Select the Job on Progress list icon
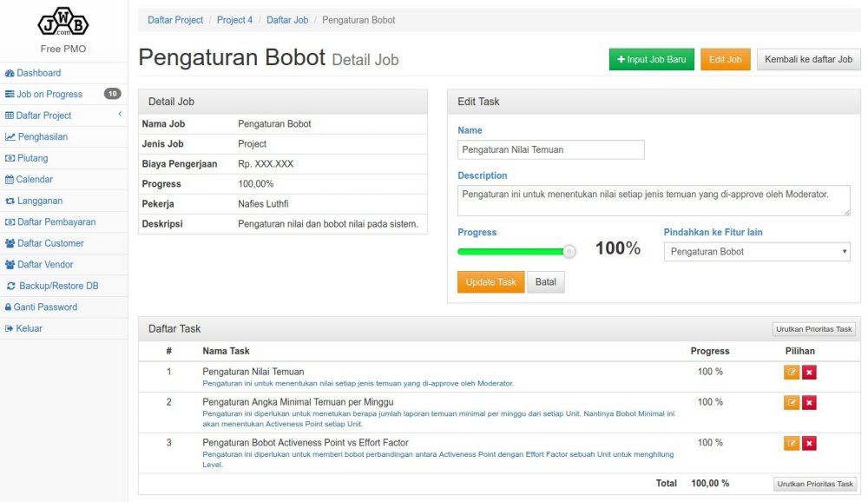The height and width of the screenshot is (502, 868). 10,94
